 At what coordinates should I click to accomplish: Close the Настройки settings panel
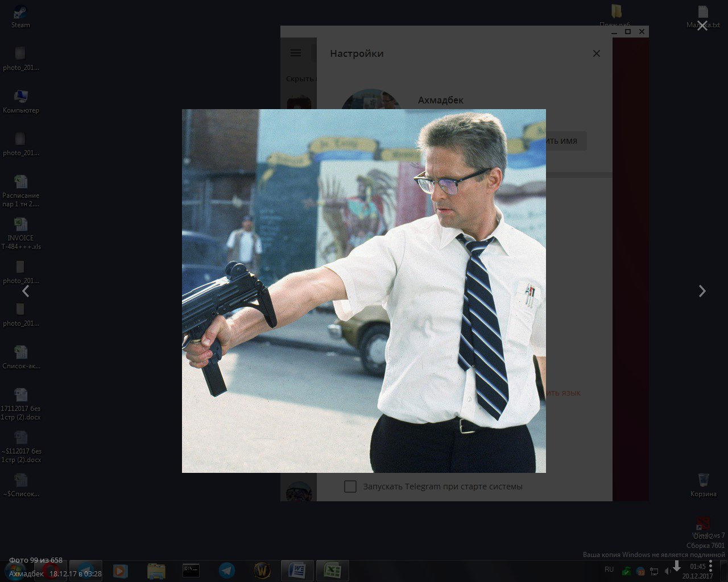tap(597, 53)
